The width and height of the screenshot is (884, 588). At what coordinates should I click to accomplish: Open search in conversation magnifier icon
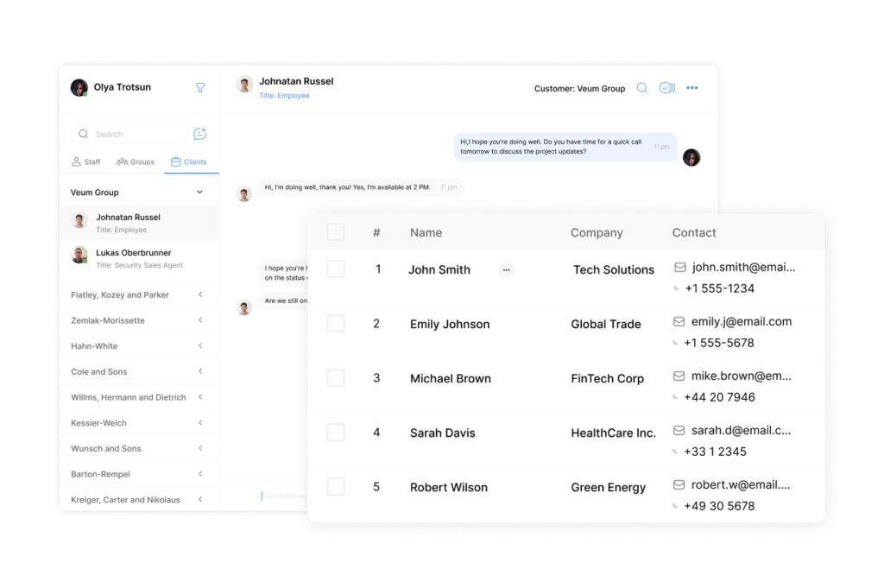642,88
